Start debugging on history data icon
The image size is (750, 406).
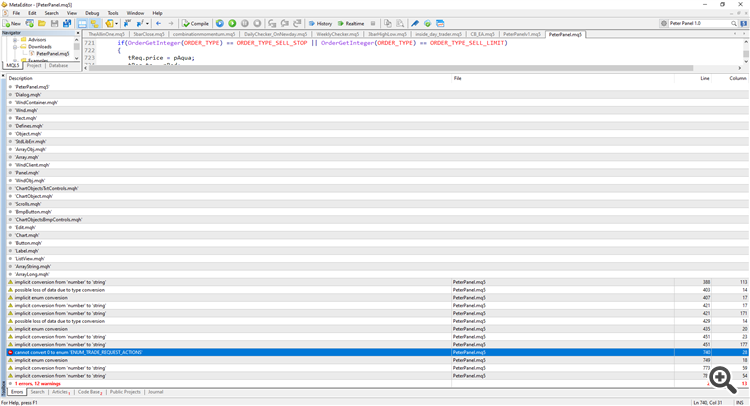pos(220,23)
